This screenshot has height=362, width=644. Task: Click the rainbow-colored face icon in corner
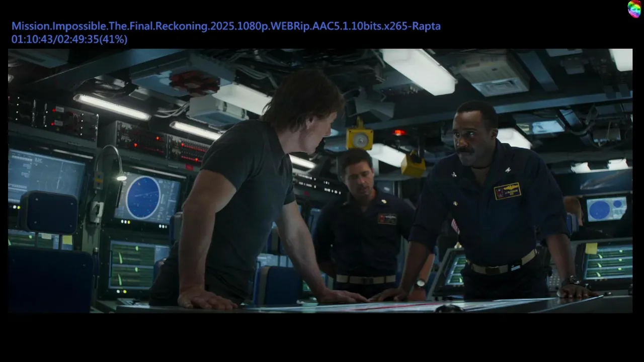tap(634, 9)
